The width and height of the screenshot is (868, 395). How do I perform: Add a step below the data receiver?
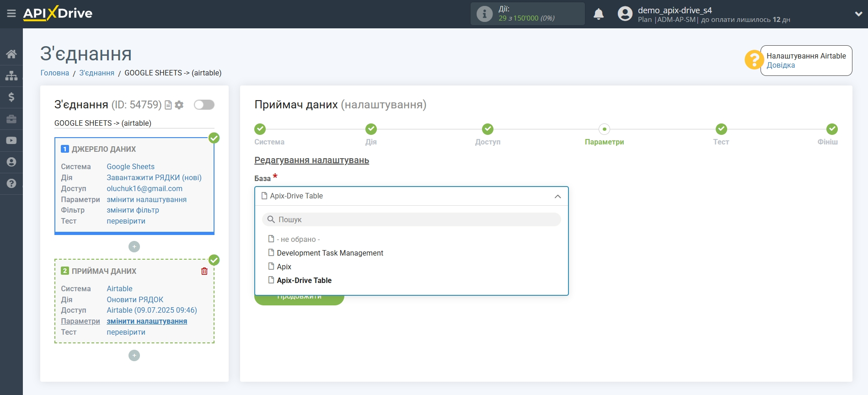pyautogui.click(x=134, y=355)
